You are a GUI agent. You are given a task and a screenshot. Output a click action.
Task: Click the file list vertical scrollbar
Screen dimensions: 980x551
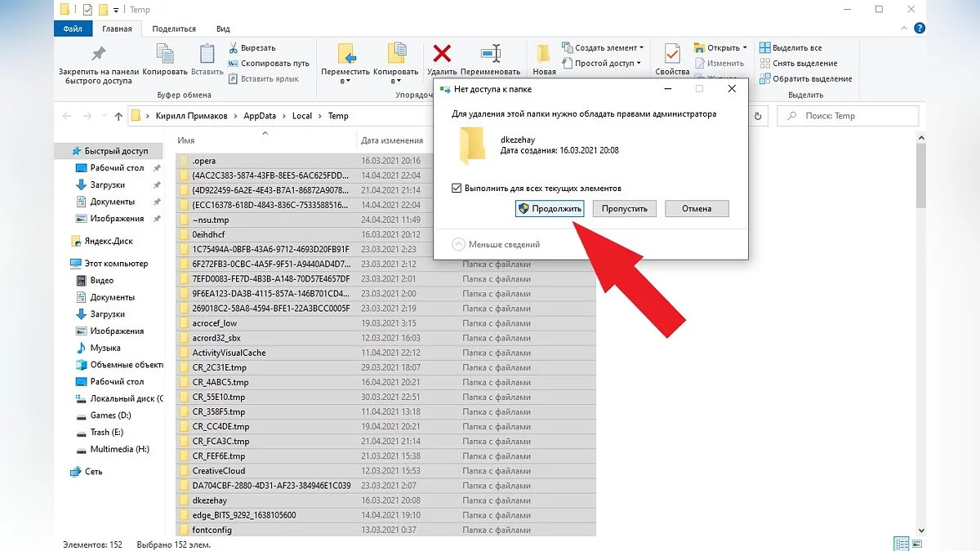[x=922, y=327]
